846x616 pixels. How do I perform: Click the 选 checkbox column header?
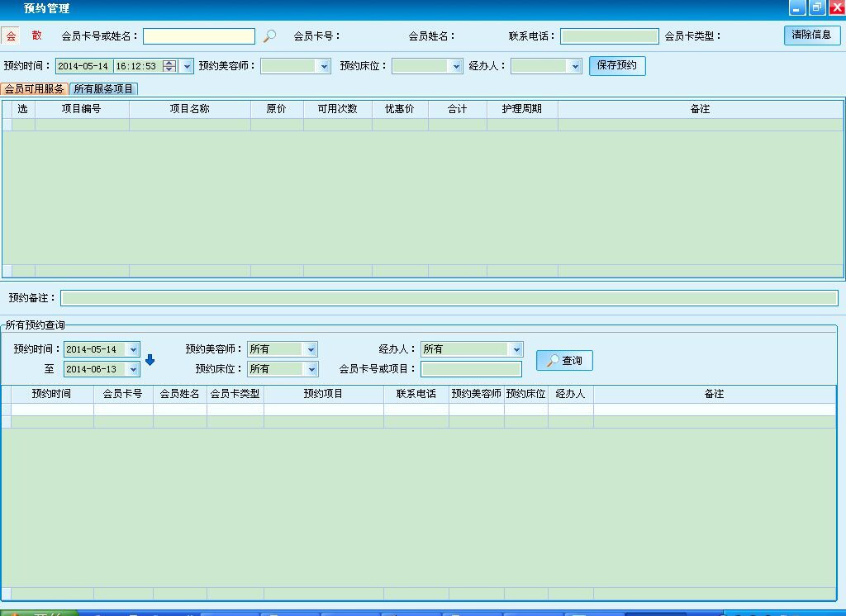(23, 109)
